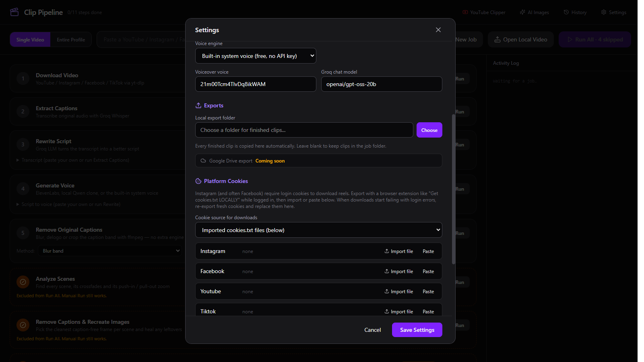The image size is (644, 362).
Task: Click the Exports upload icon
Action: point(198,105)
